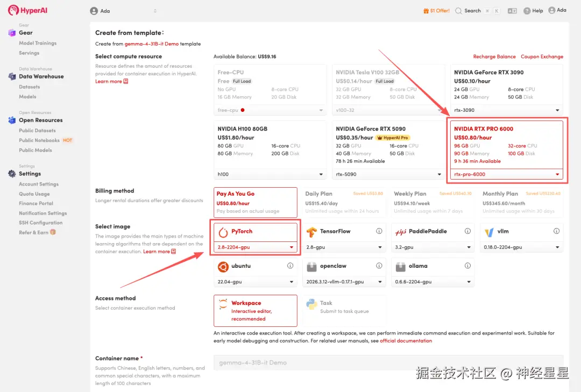Click the Open Resources sidebar icon
The height and width of the screenshot is (392, 581).
pyautogui.click(x=12, y=120)
